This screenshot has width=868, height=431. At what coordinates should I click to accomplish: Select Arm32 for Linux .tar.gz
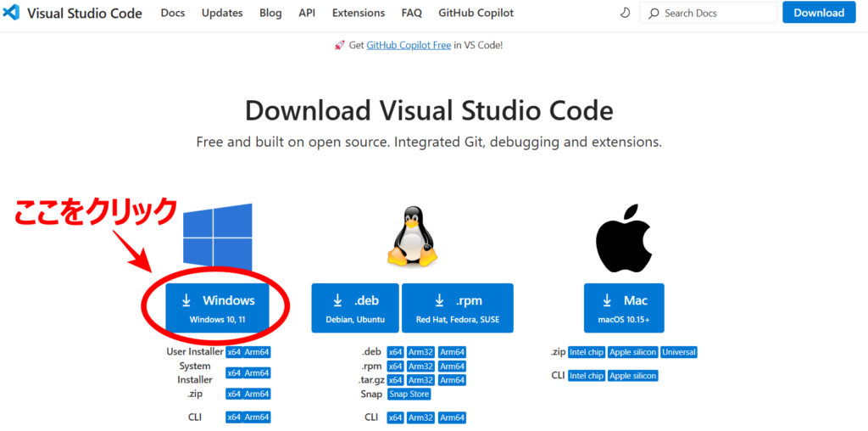click(420, 380)
